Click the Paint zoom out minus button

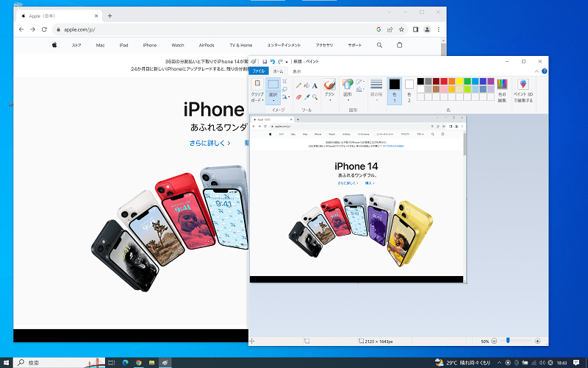(494, 341)
